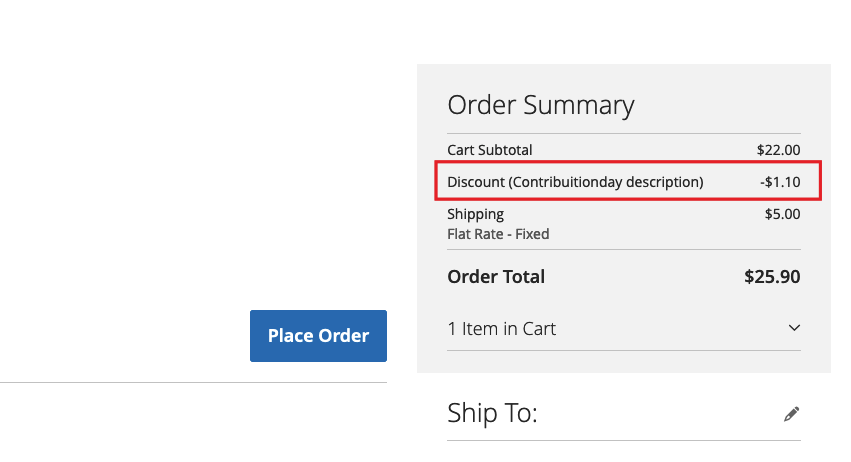Click the $22.00 subtotal amount
This screenshot has width=851, height=462.
[778, 150]
